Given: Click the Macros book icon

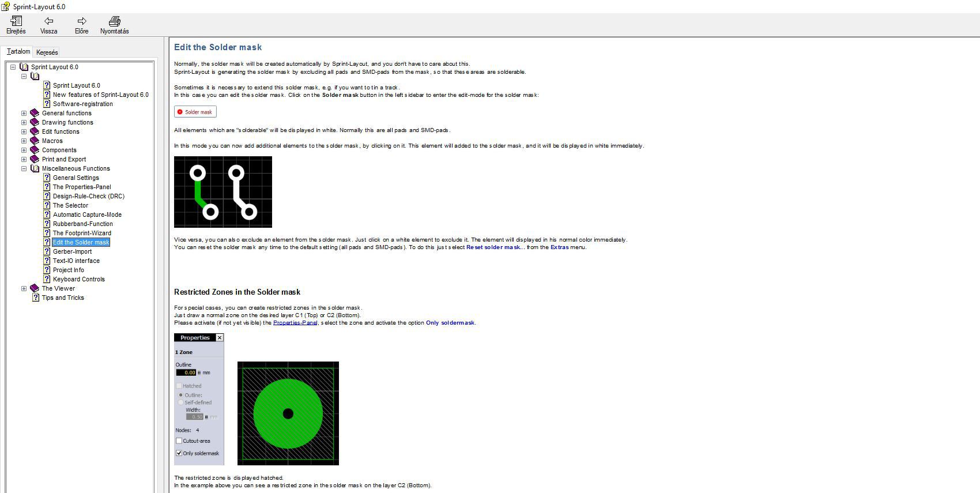Looking at the screenshot, I should (x=35, y=141).
